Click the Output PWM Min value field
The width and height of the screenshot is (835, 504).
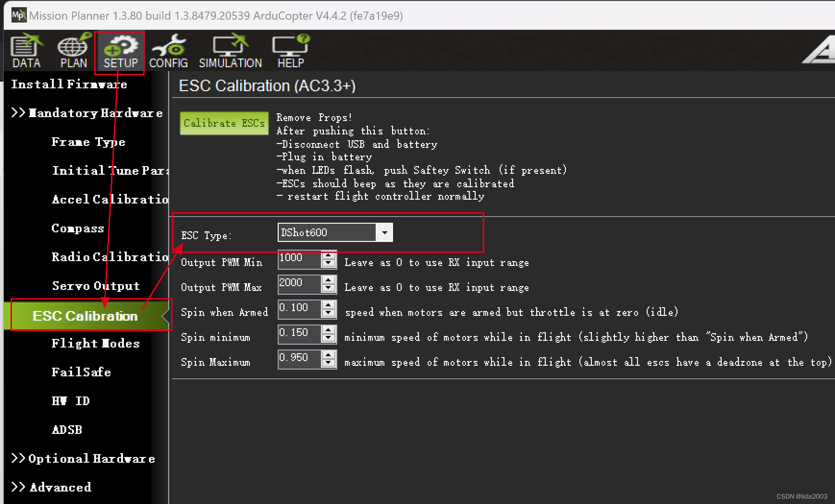point(299,260)
